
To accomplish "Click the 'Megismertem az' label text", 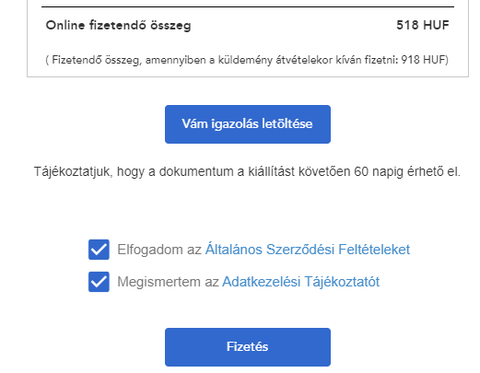I will pyautogui.click(x=168, y=282).
